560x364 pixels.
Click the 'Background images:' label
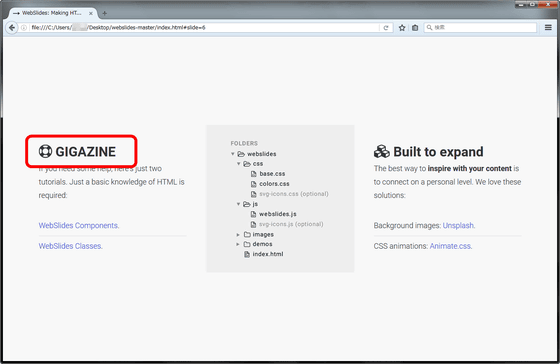(408, 225)
